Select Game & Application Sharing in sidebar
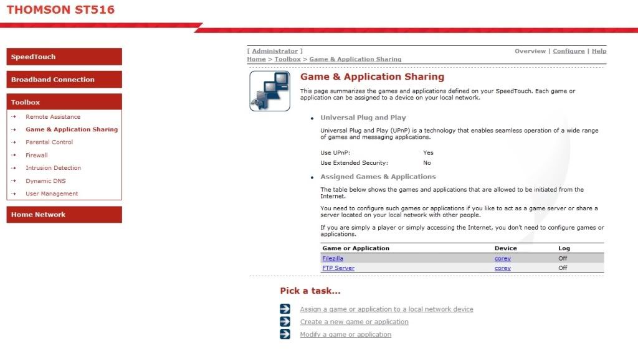Screen dimensions: 638x364 coord(72,129)
